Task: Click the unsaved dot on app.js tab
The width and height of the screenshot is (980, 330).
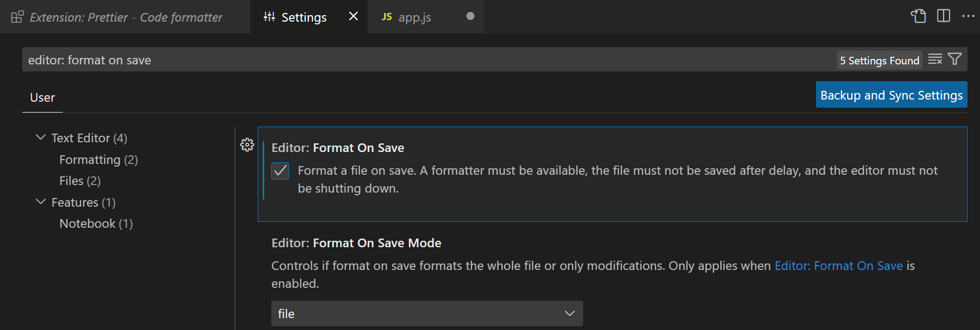Action: pyautogui.click(x=470, y=16)
